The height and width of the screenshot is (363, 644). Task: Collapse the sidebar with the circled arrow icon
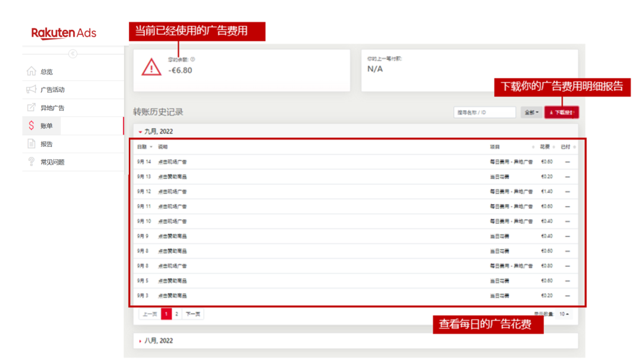click(73, 54)
